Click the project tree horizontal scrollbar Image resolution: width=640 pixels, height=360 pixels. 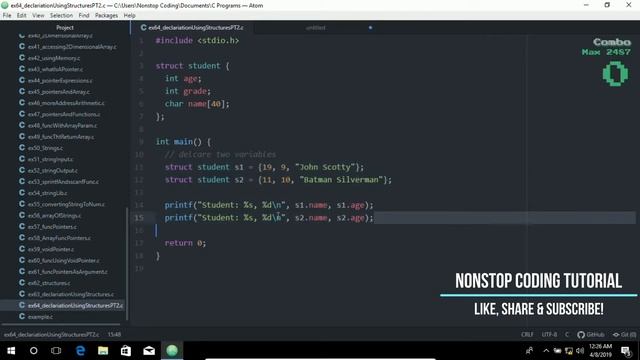pos(61,324)
